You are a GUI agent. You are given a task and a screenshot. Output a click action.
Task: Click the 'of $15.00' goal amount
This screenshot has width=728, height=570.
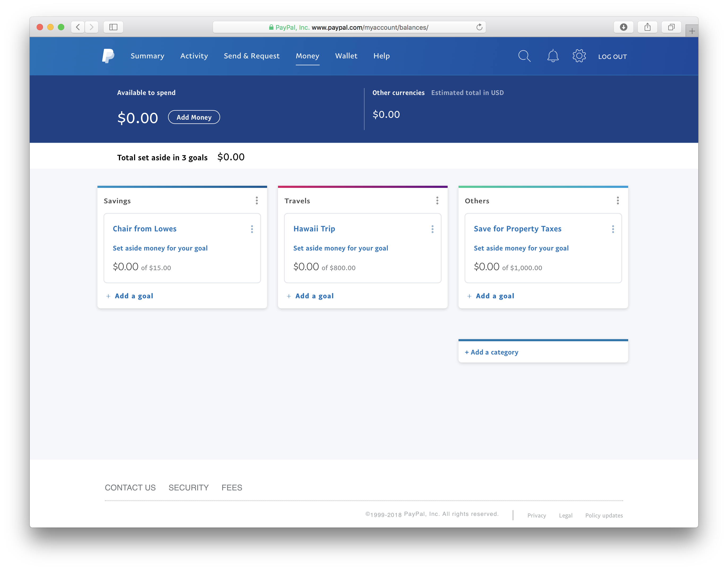156,268
